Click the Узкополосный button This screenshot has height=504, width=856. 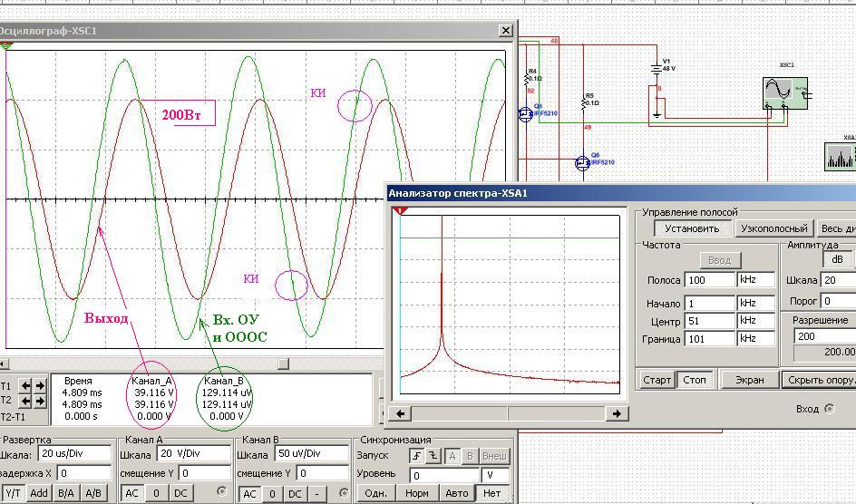tap(773, 228)
